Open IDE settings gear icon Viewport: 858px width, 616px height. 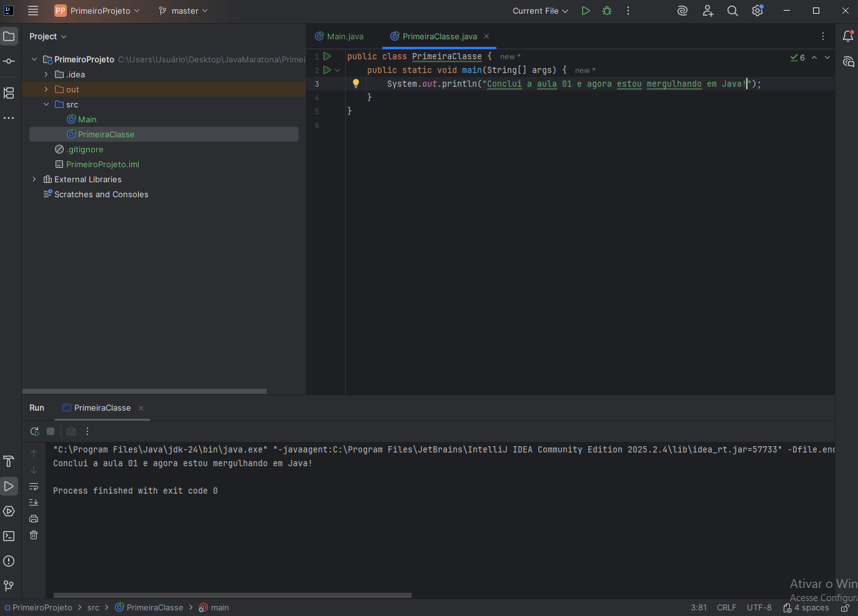[x=757, y=11]
